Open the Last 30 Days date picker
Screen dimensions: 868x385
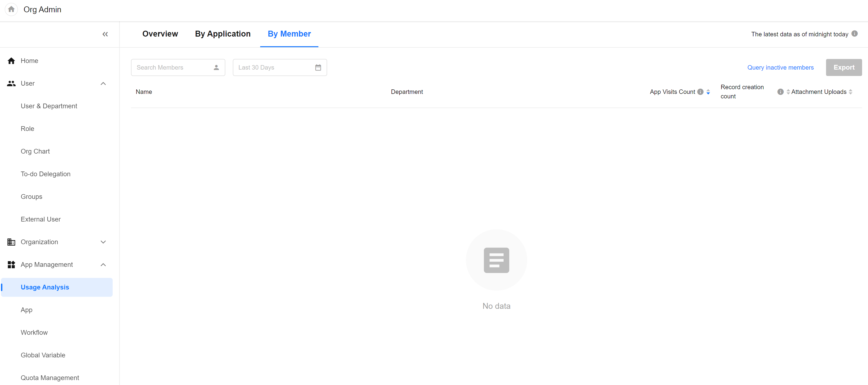(280, 67)
